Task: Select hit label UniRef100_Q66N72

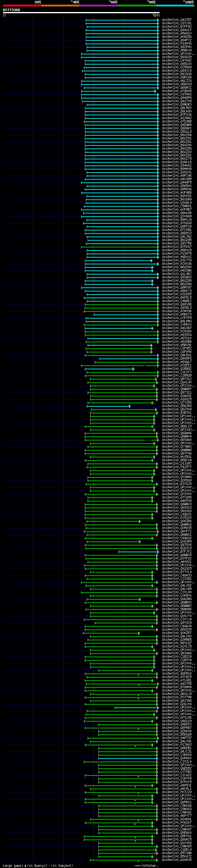Action: [x=177, y=88]
